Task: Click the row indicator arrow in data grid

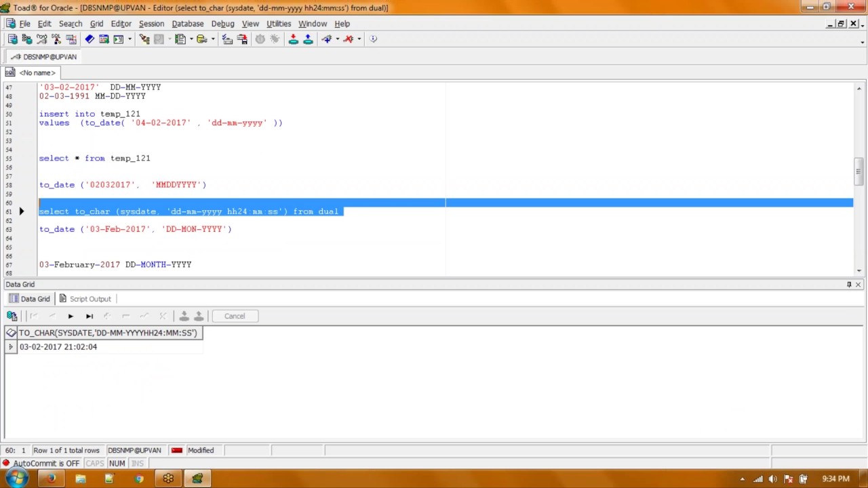Action: tap(10, 347)
